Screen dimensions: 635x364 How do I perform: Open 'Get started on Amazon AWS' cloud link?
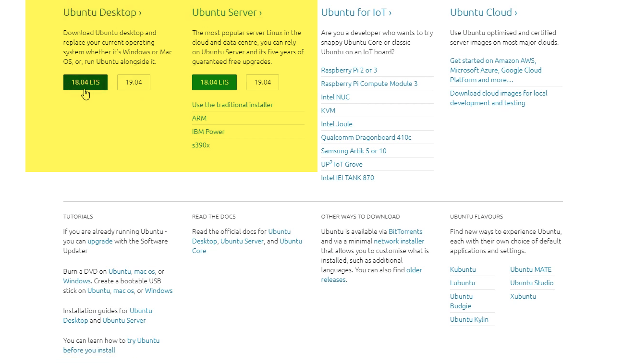(496, 70)
